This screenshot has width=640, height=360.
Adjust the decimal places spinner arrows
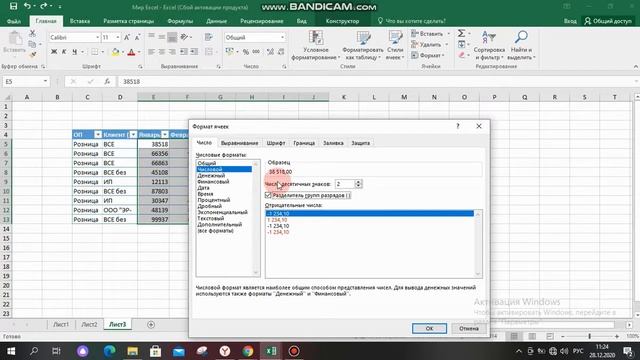tap(358, 184)
